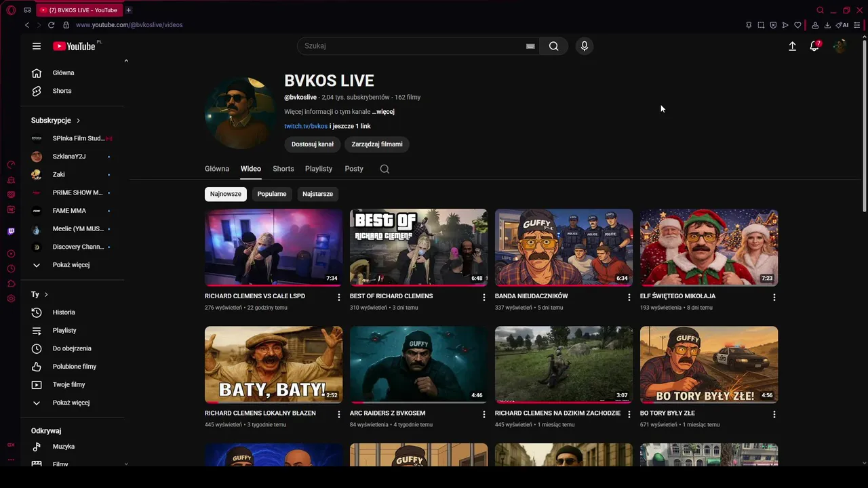The image size is (868, 488).
Task: Reload the page
Action: pos(51,25)
